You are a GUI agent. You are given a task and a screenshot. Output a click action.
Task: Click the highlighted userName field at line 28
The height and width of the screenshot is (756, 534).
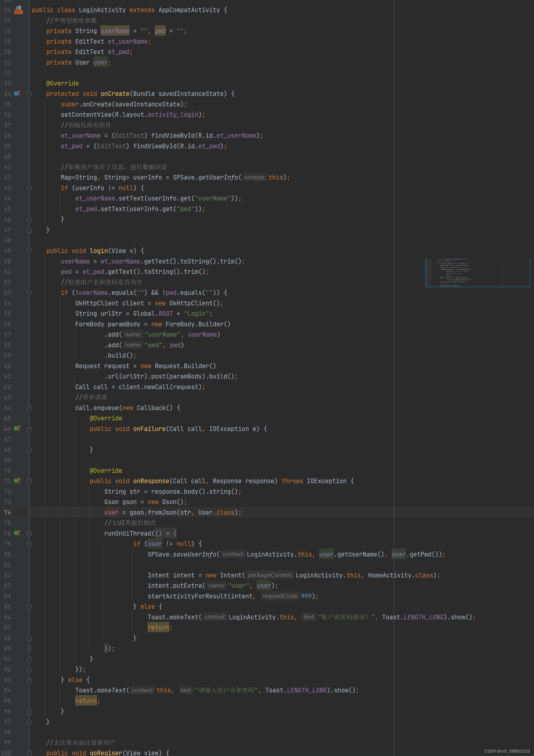[115, 31]
